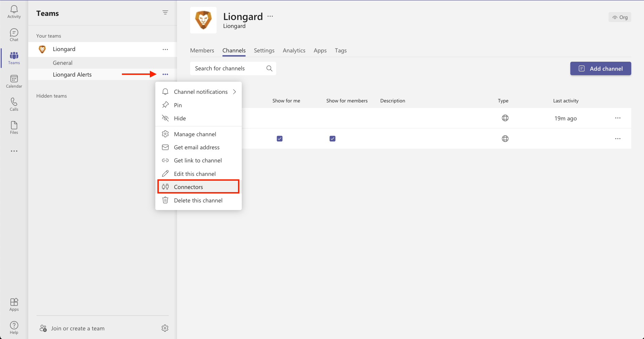Open more options for Liongard team
This screenshot has width=644, height=339.
[165, 49]
